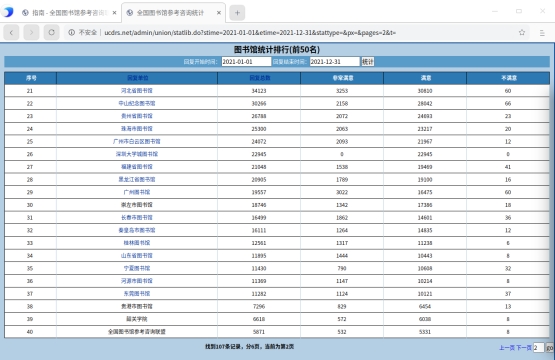Click the start date field 2021-01-01
The image size is (555, 360).
[x=246, y=62]
